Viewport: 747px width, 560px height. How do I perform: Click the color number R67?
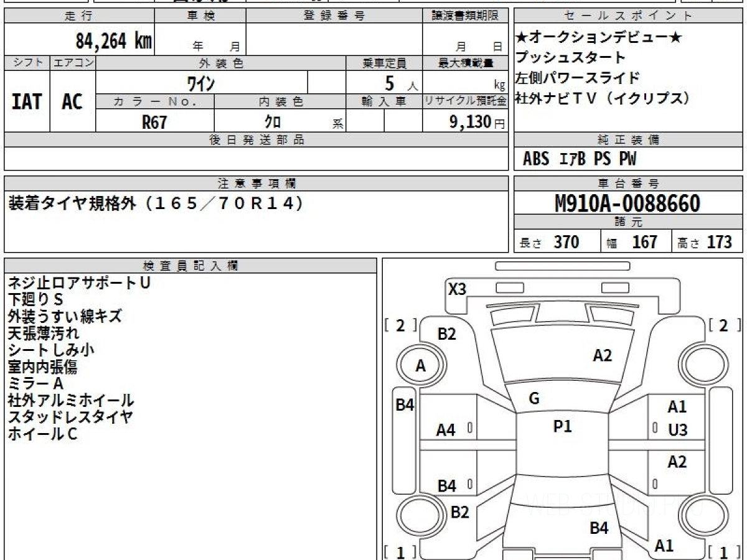coord(154,122)
